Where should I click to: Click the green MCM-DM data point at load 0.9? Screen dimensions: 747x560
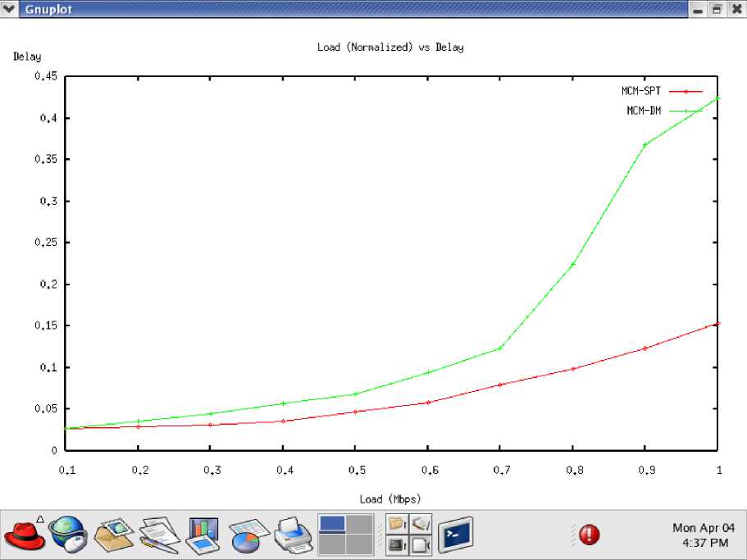coord(645,145)
